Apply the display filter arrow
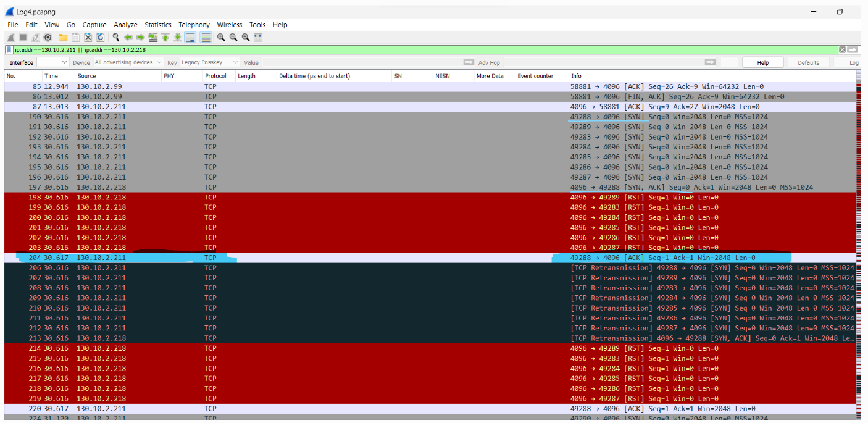868x423 pixels. tap(853, 49)
